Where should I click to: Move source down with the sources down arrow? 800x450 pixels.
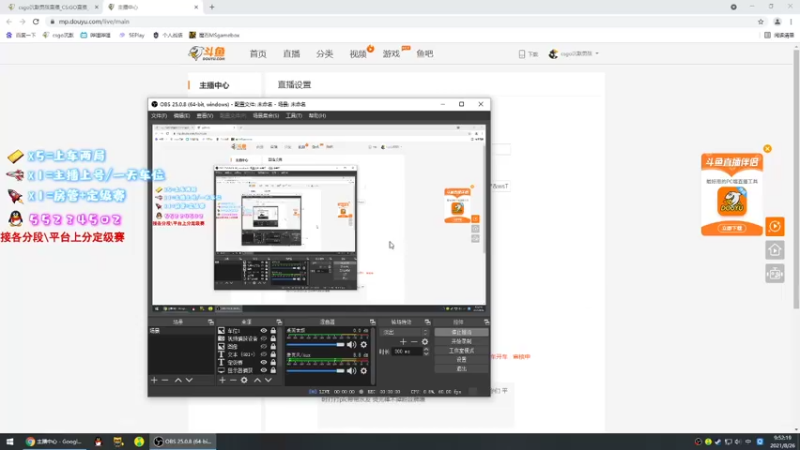coord(268,380)
